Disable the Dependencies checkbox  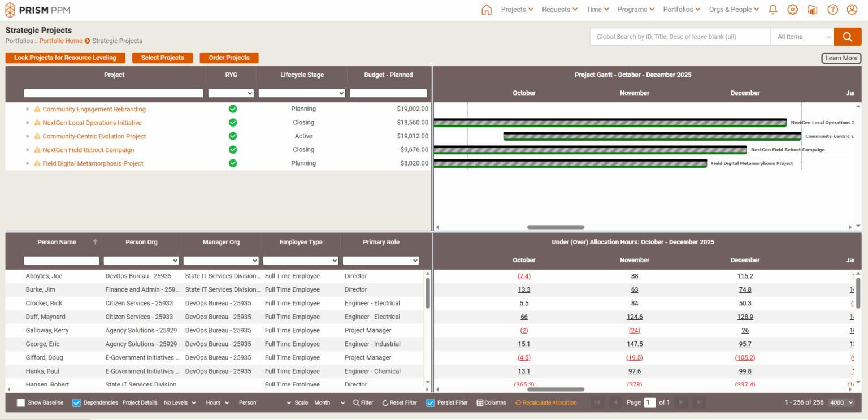pyautogui.click(x=76, y=402)
